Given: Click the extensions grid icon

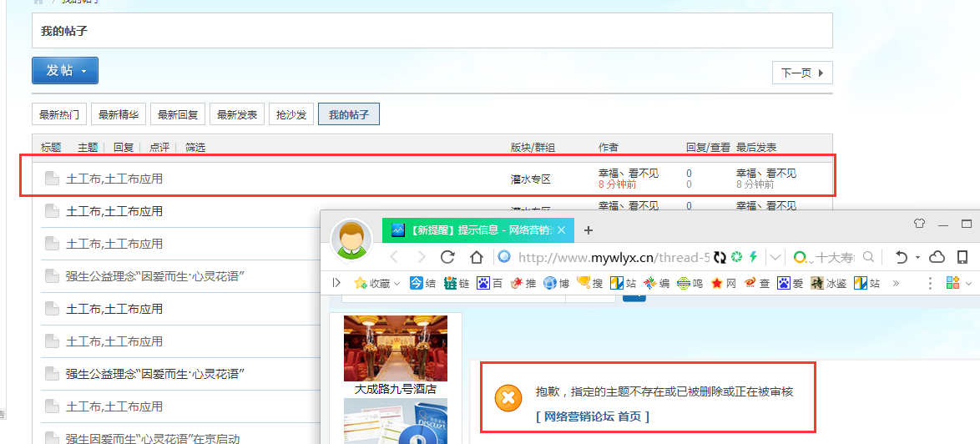Looking at the screenshot, I should click(x=952, y=284).
